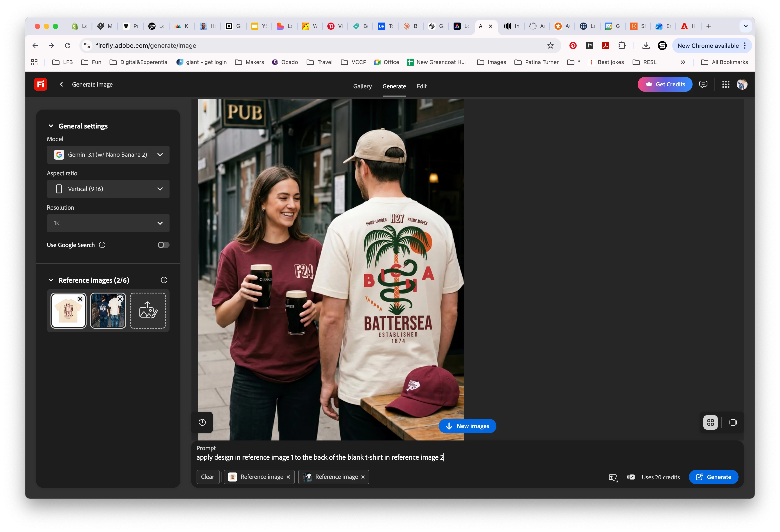
Task: Toggle the Use Google Search switch
Action: tap(163, 245)
